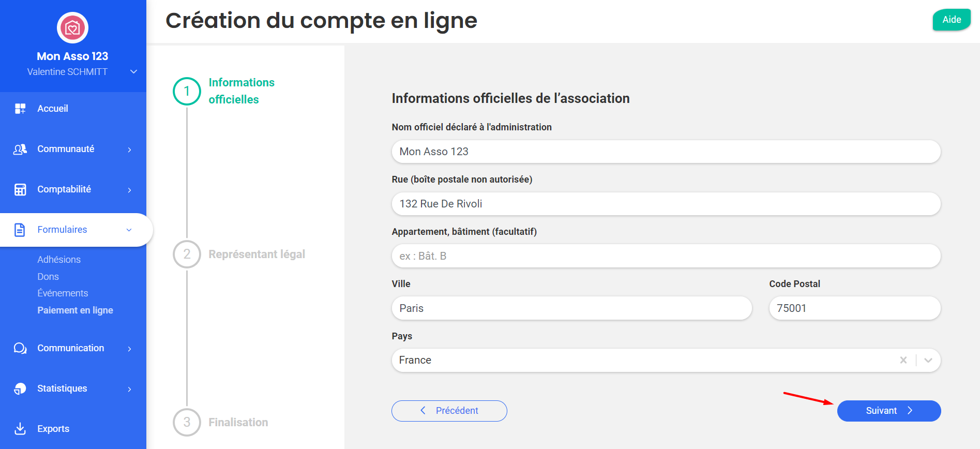This screenshot has width=980, height=449.
Task: Click the Exports download icon
Action: pos(20,429)
